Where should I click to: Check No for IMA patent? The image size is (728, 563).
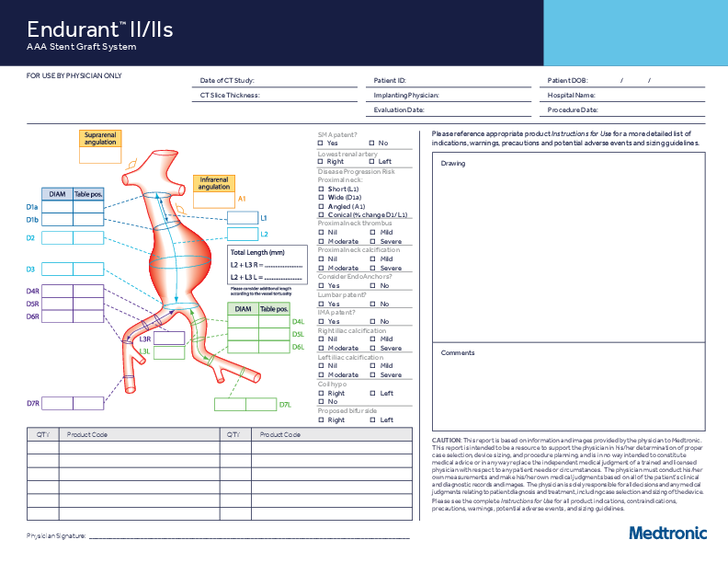(372, 321)
